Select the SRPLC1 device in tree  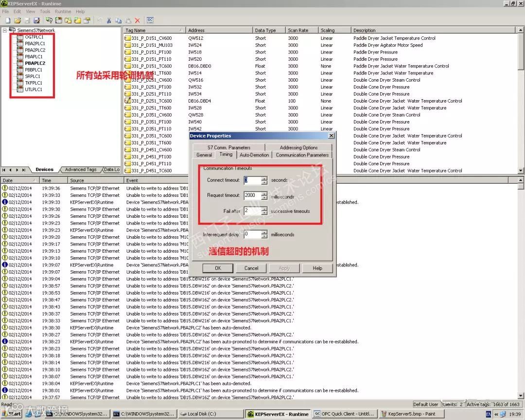point(33,76)
